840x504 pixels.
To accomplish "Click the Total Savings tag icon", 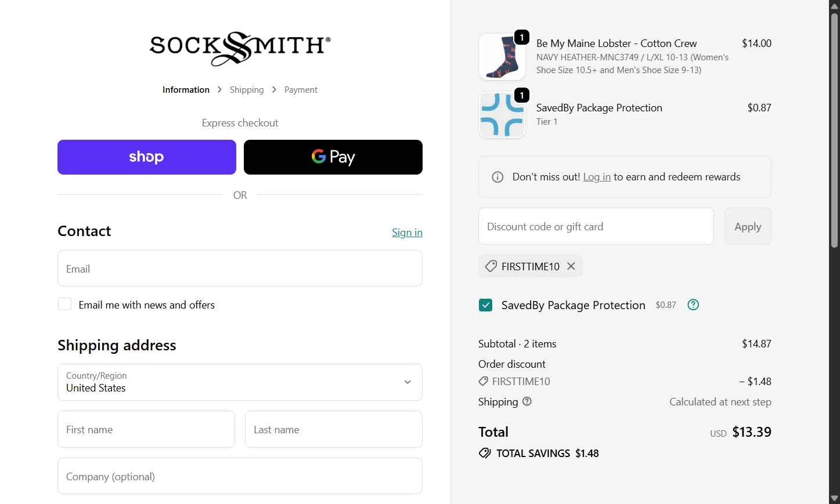I will 485,453.
